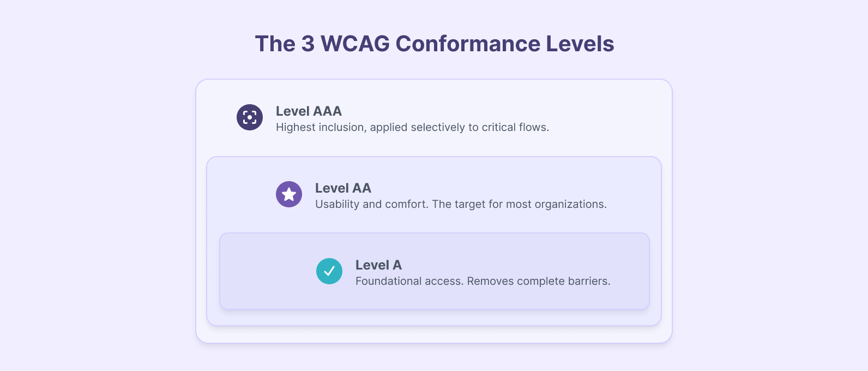The height and width of the screenshot is (371, 868).
Task: Click 'Usability and comfort' description text
Action: (461, 204)
